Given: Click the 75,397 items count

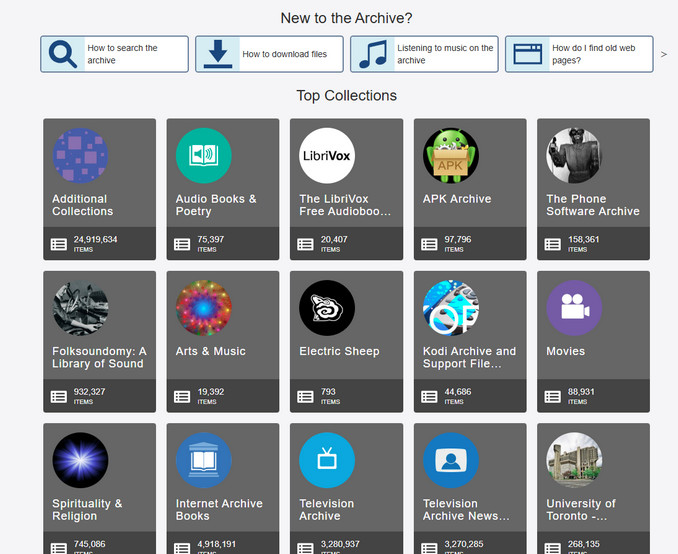Looking at the screenshot, I should (x=211, y=240).
